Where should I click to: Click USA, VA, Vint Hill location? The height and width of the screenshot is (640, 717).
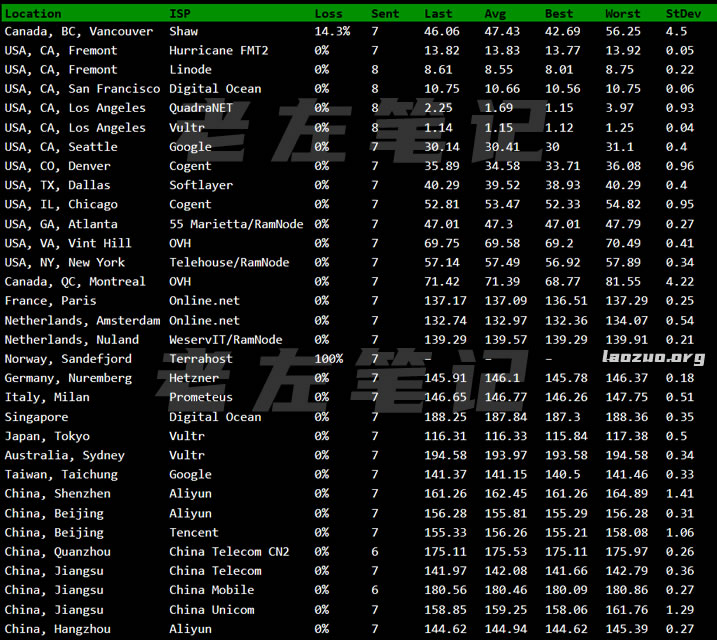68,243
